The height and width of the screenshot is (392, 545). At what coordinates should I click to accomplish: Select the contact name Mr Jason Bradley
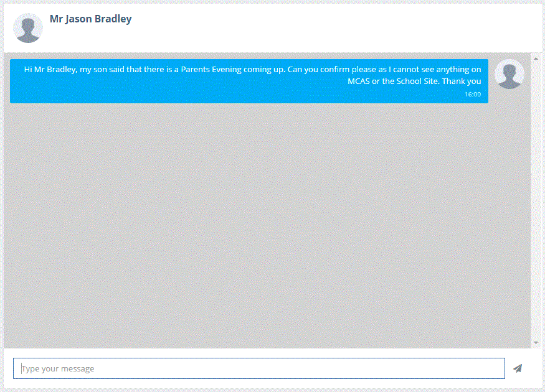pyautogui.click(x=91, y=19)
